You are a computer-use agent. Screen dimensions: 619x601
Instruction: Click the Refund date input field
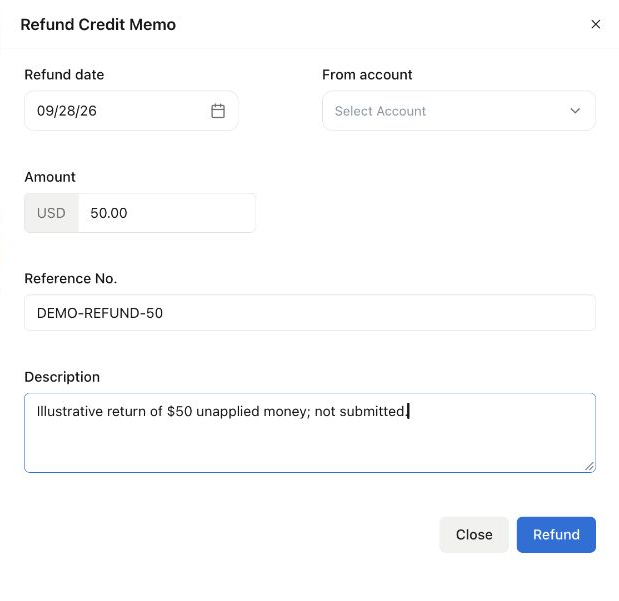[131, 111]
